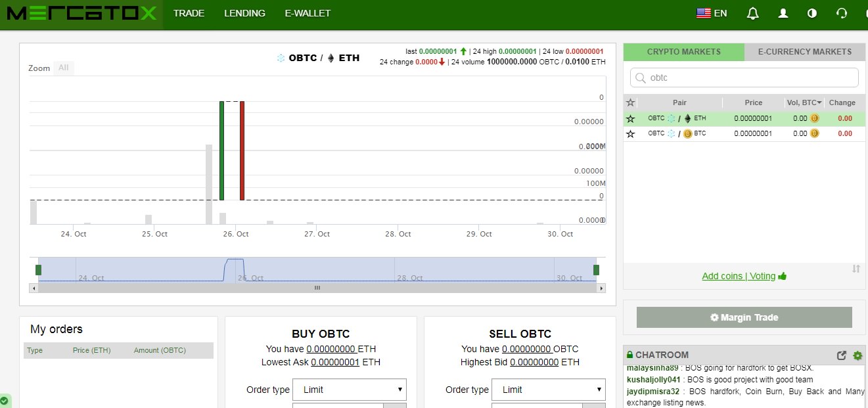Image resolution: width=868 pixels, height=408 pixels.
Task: Click the green candlestick on the chart
Action: click(221, 150)
